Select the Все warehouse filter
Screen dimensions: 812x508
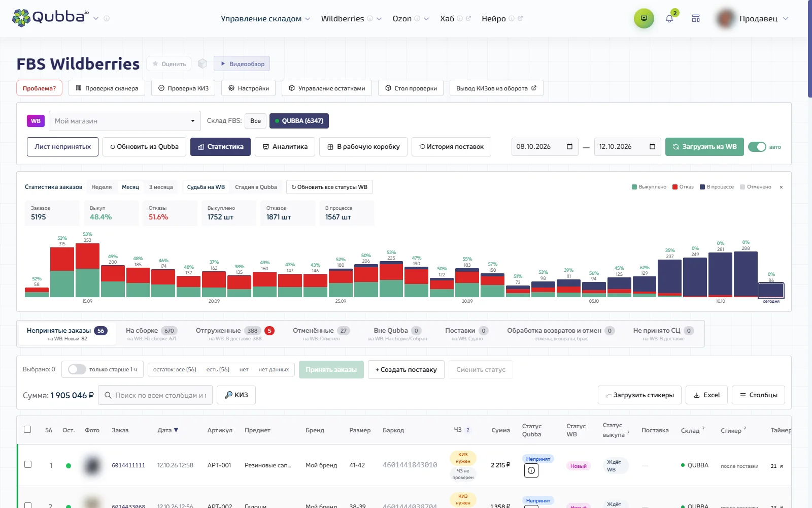255,121
